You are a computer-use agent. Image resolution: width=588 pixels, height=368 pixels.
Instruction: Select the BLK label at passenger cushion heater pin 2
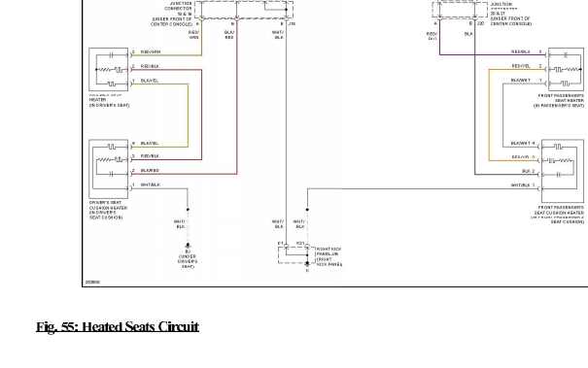click(x=526, y=171)
